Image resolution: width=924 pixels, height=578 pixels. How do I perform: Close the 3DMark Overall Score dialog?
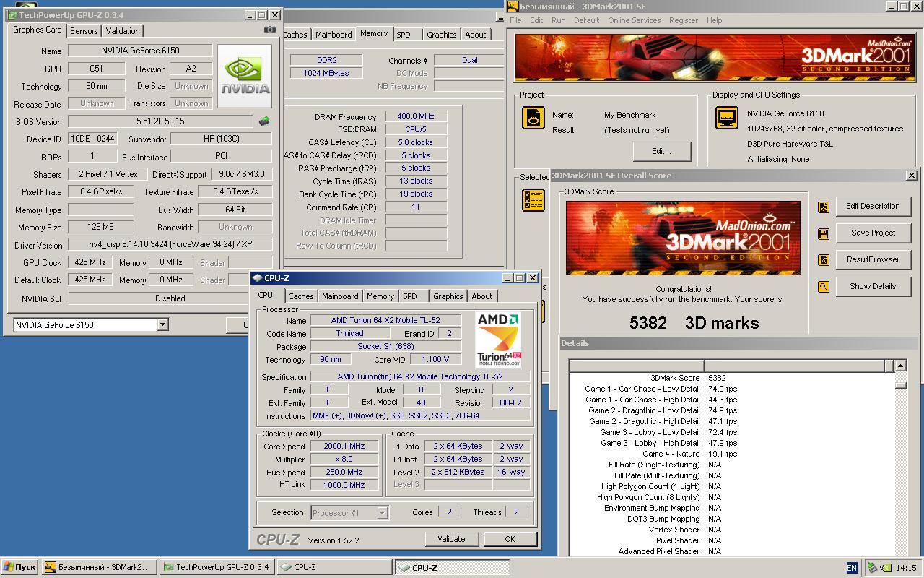[911, 176]
